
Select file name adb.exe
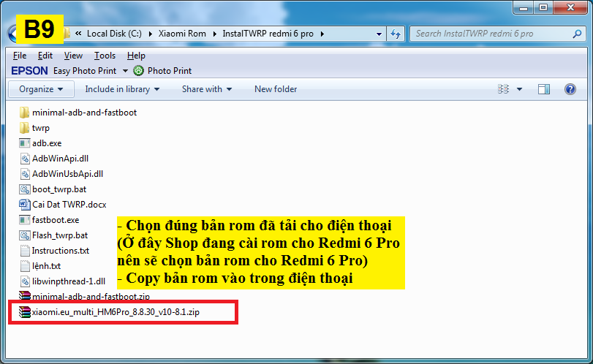pos(47,143)
